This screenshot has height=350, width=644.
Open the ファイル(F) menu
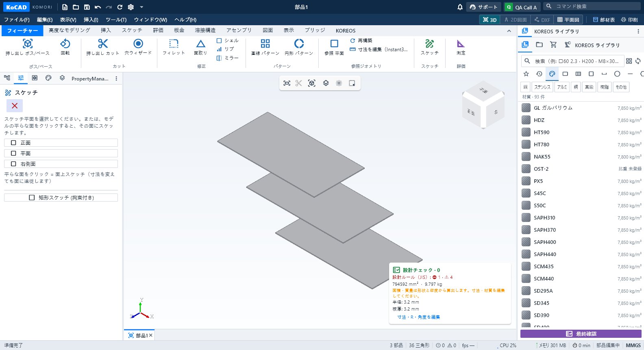click(17, 20)
